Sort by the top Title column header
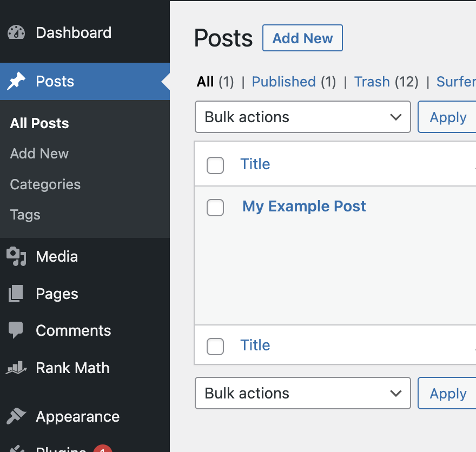This screenshot has width=476, height=452. (x=255, y=164)
